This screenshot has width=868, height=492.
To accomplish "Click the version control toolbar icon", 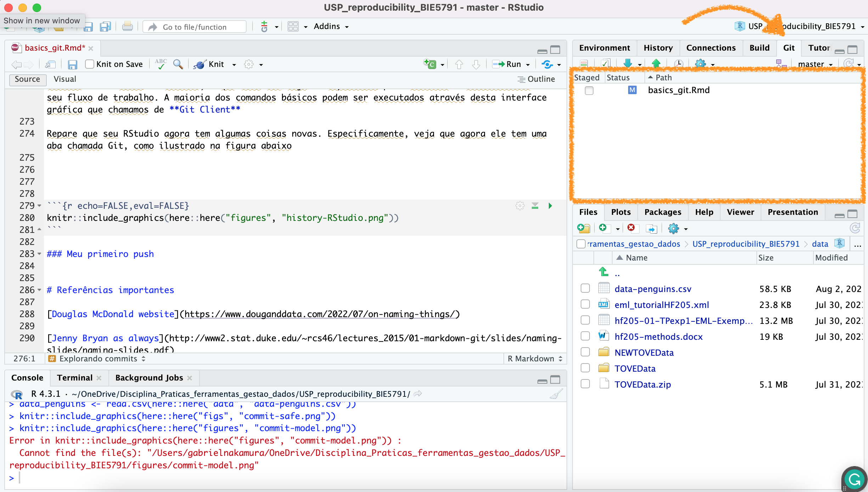I will [264, 27].
